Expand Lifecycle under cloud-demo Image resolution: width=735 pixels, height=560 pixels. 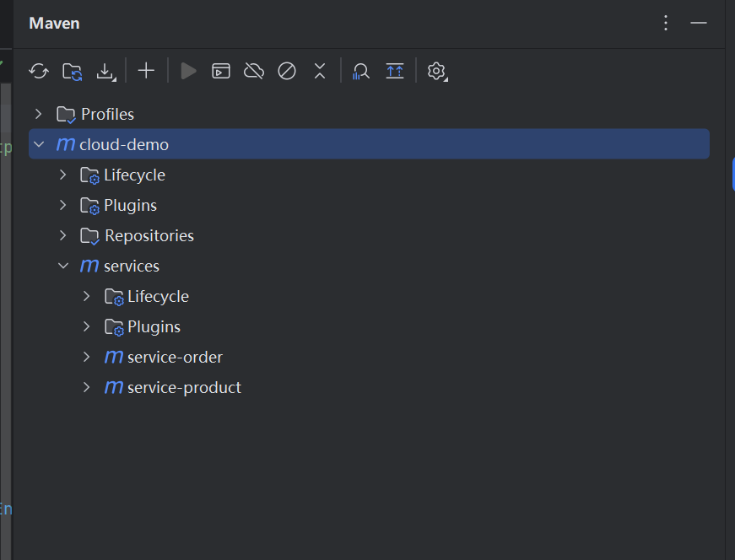[x=62, y=175]
